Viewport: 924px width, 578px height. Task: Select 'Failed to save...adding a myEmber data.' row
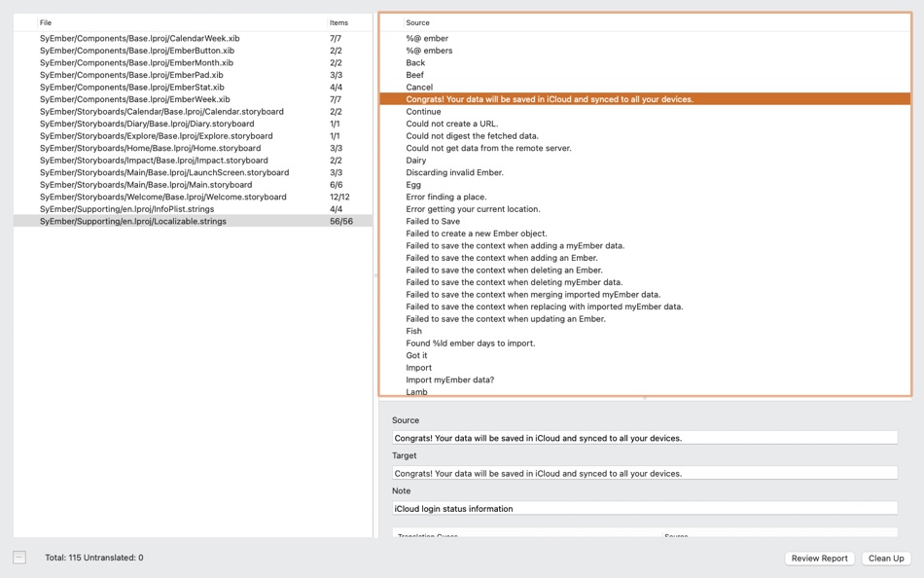coord(645,245)
